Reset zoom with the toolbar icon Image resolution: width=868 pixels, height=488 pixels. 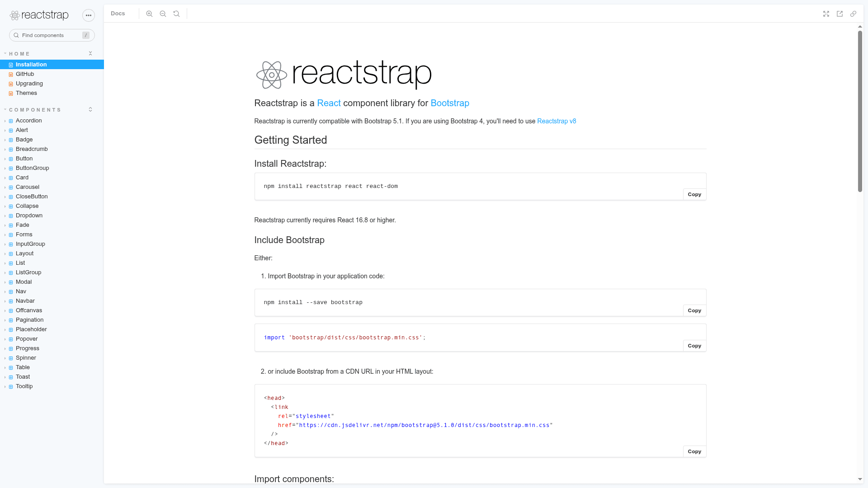(176, 14)
